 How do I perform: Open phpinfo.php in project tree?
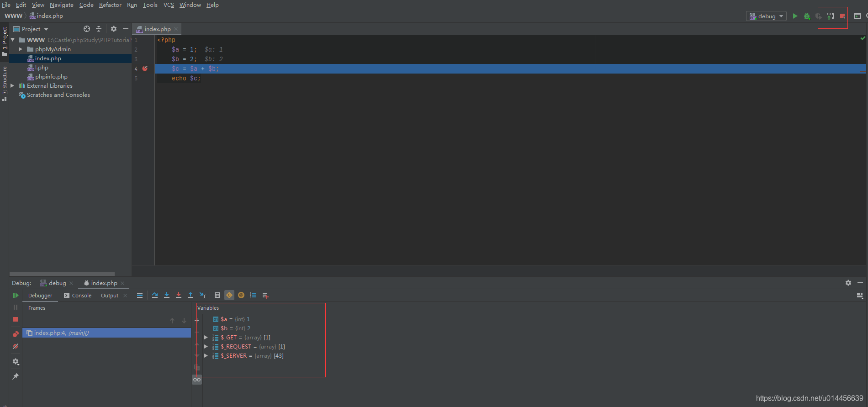coord(51,77)
